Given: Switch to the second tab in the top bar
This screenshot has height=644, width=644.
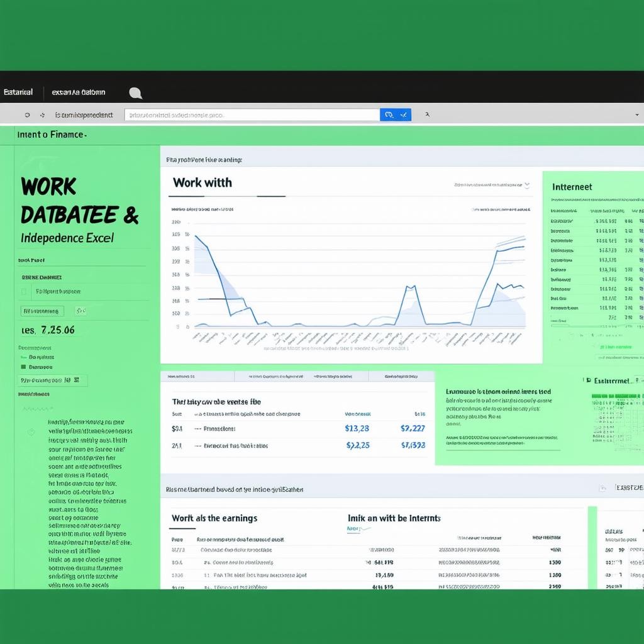Looking at the screenshot, I should (79, 92).
